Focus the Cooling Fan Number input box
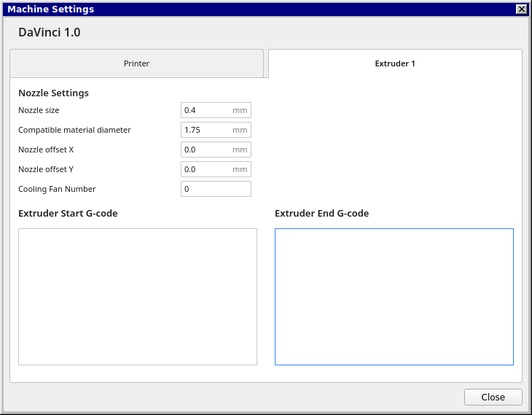Screen dimensions: 532x415 (216, 189)
